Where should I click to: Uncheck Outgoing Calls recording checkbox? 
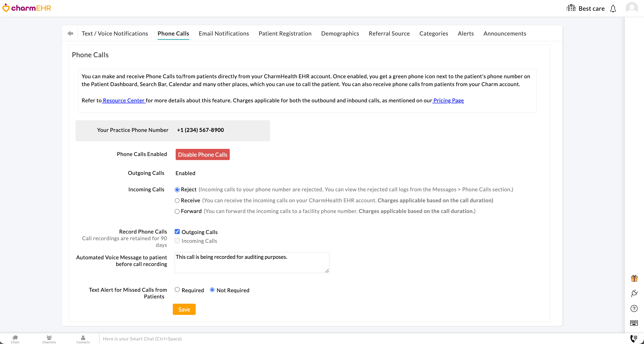click(177, 232)
